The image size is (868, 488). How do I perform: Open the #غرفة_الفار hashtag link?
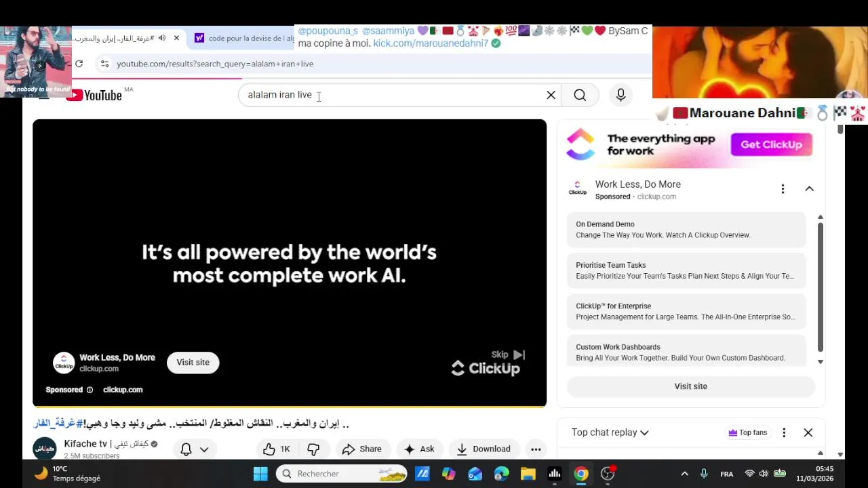58,424
